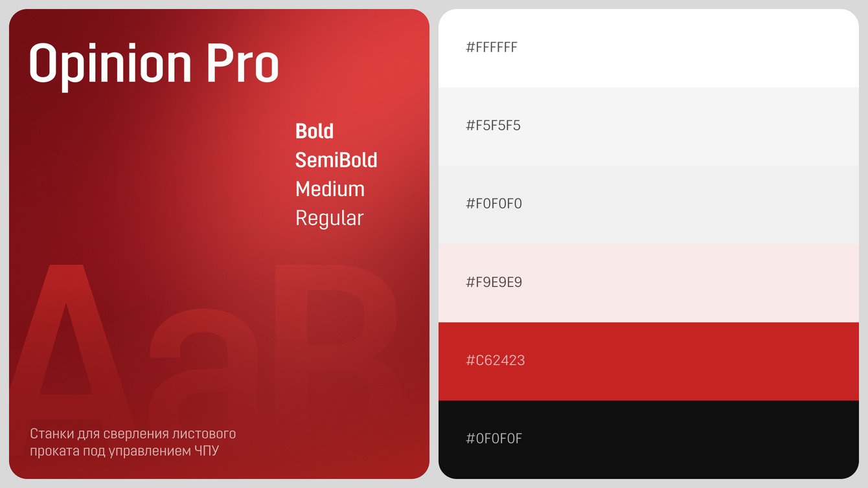Click the black #0F0F0F swatch
This screenshot has width=868, height=488.
coord(648,439)
